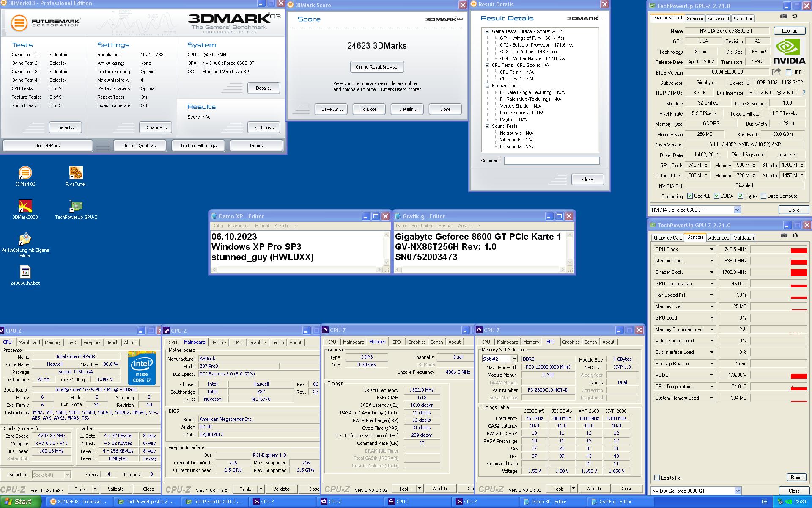Switch to Grafik-g - Editor taskbar item
The image size is (812, 508).
(620, 502)
